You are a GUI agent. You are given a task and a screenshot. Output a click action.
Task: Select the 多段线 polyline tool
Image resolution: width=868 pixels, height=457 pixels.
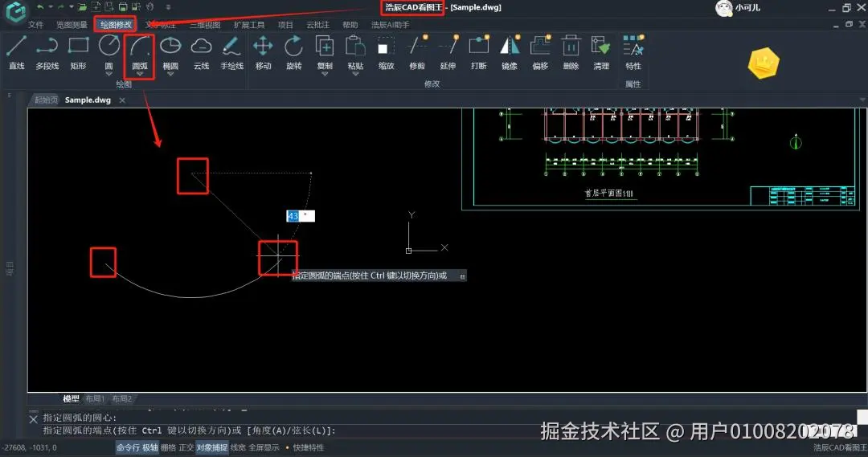pos(47,52)
